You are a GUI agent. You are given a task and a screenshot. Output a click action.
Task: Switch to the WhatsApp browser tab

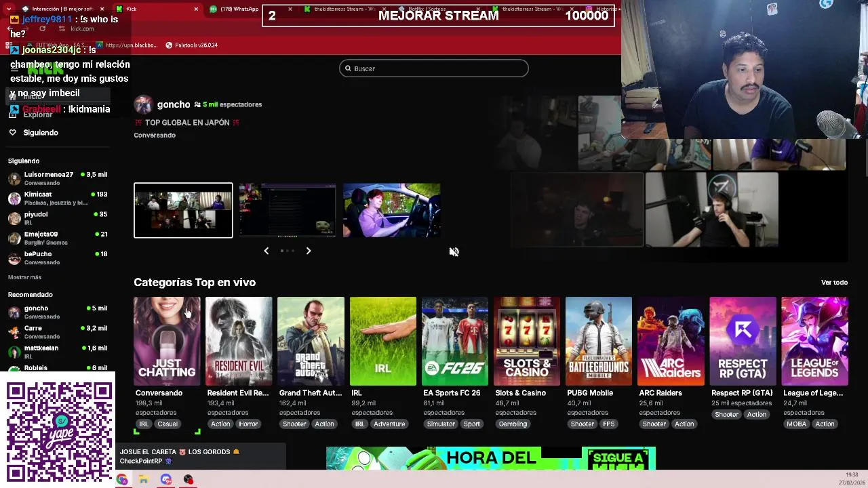point(233,9)
